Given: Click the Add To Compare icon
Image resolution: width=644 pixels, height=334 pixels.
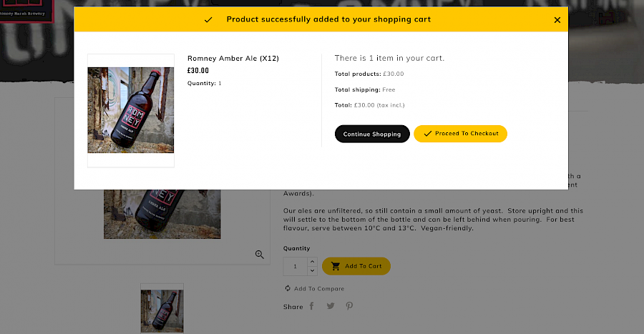Looking at the screenshot, I should click(288, 288).
